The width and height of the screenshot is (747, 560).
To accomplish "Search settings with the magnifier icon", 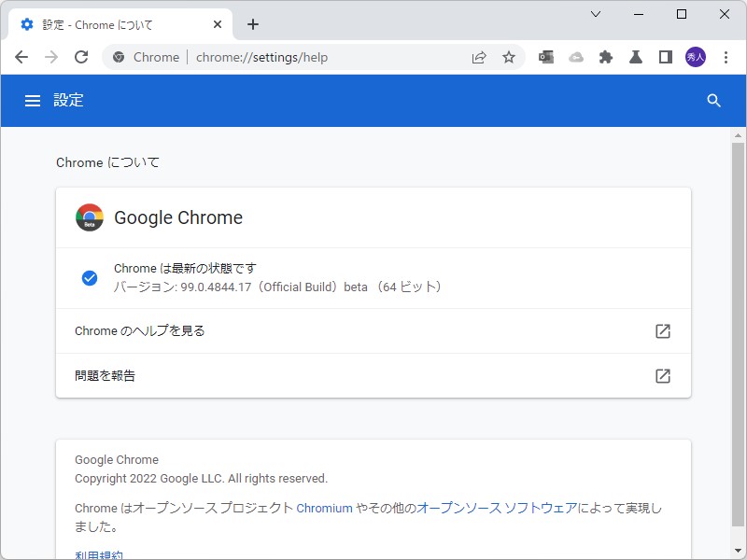I will point(714,101).
